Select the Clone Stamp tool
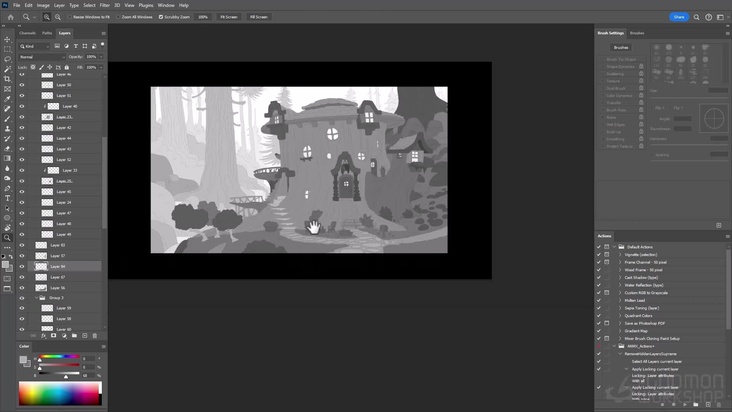This screenshot has height=412, width=732. tap(7, 129)
